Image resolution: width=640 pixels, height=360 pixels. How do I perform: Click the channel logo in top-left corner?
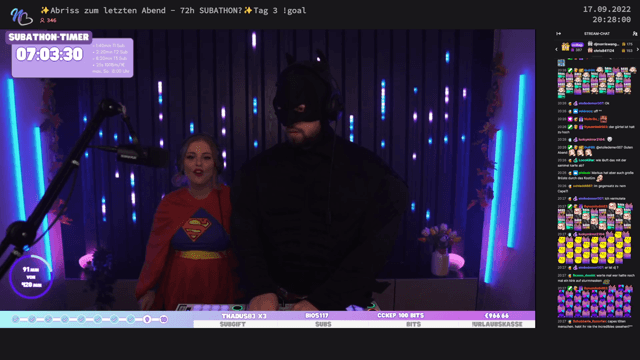coord(20,16)
